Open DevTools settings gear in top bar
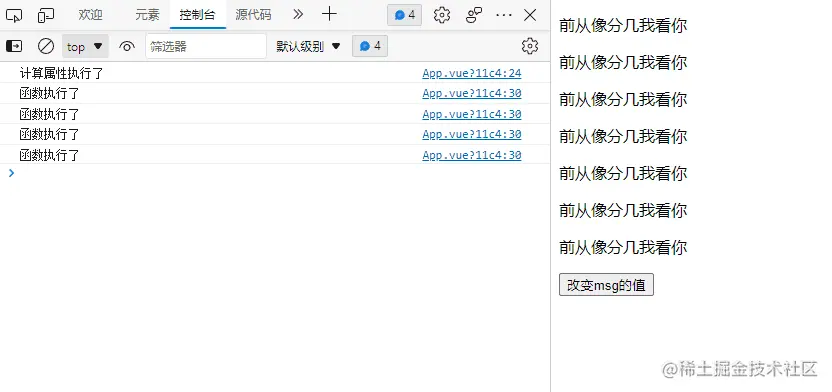Image resolution: width=832 pixels, height=392 pixels. (441, 15)
